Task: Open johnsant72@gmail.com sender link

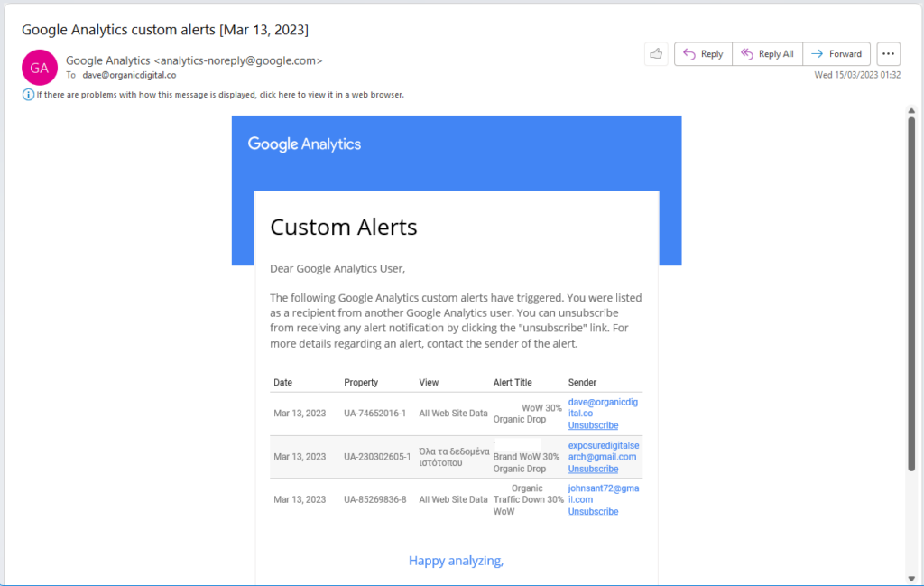Action: point(603,494)
